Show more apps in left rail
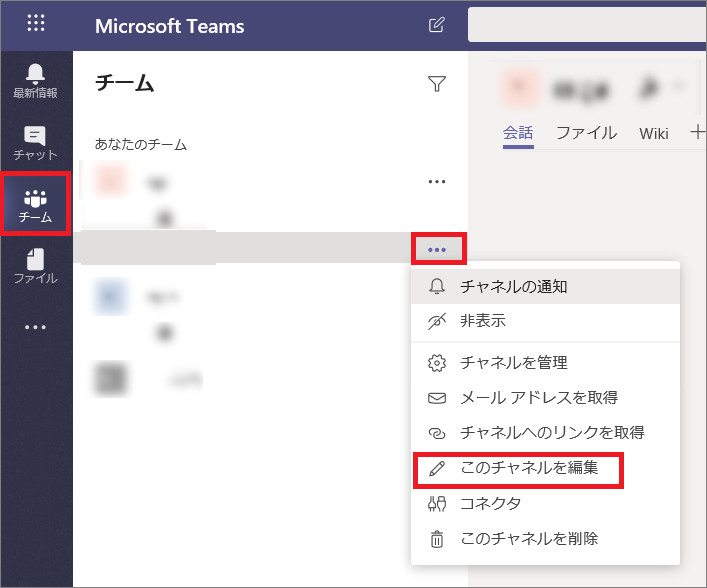Image resolution: width=707 pixels, height=588 pixels. [x=35, y=327]
